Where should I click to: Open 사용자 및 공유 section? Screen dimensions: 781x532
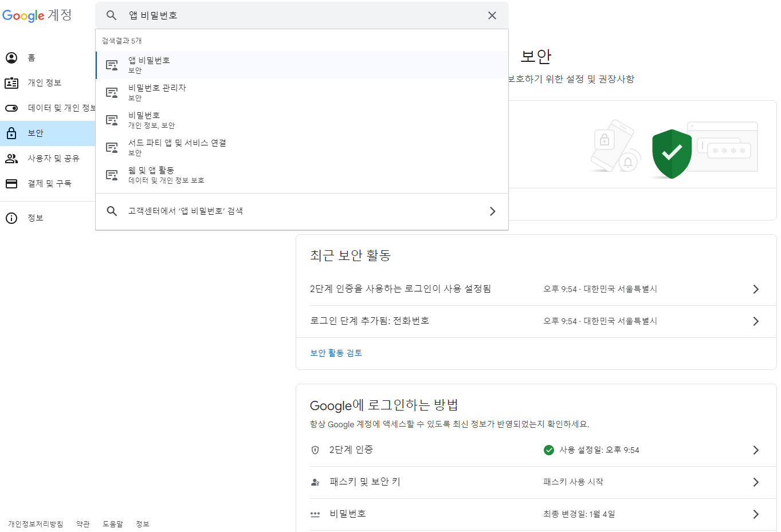click(x=48, y=159)
